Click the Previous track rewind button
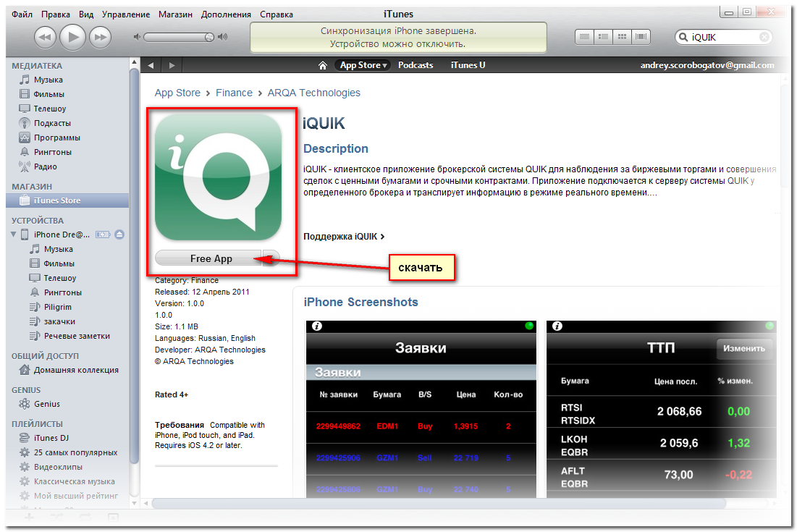Image resolution: width=797 pixels, height=532 pixels. pyautogui.click(x=45, y=37)
